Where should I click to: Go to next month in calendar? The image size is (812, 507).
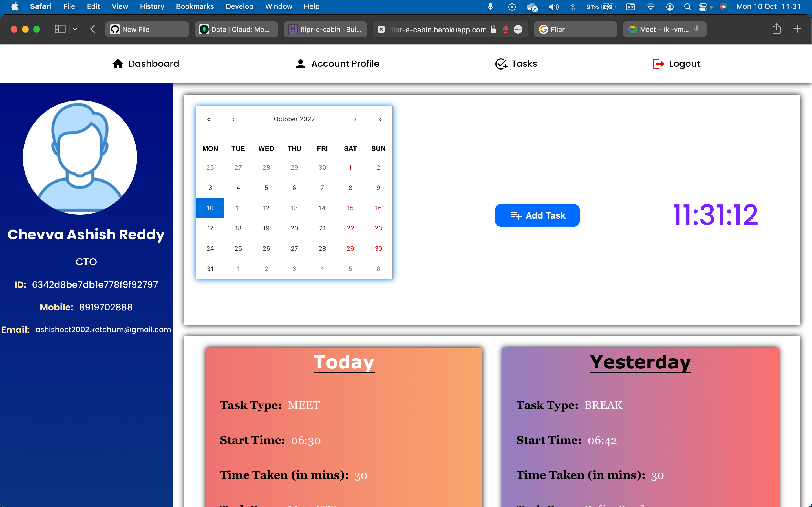[355, 119]
